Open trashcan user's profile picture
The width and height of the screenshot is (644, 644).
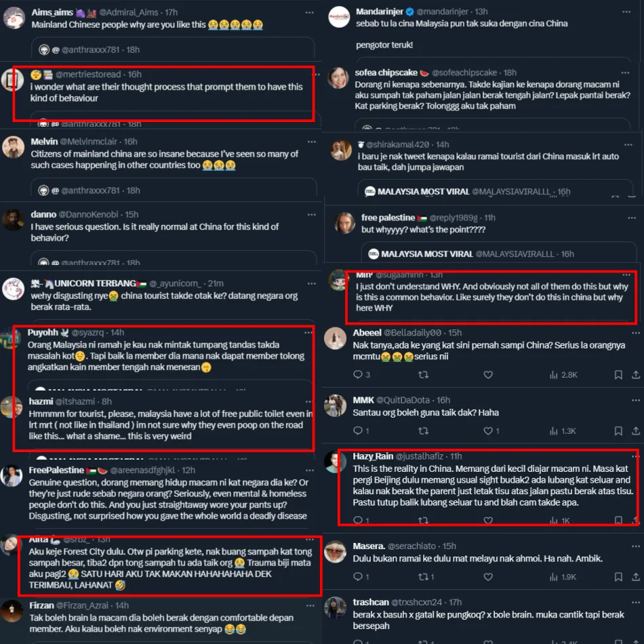coord(335,608)
